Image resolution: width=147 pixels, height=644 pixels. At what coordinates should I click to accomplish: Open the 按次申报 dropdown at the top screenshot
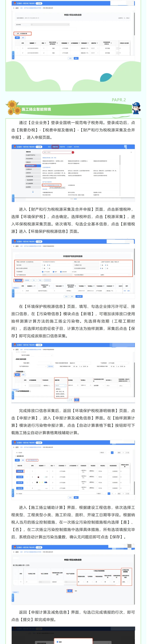click(50, 24)
